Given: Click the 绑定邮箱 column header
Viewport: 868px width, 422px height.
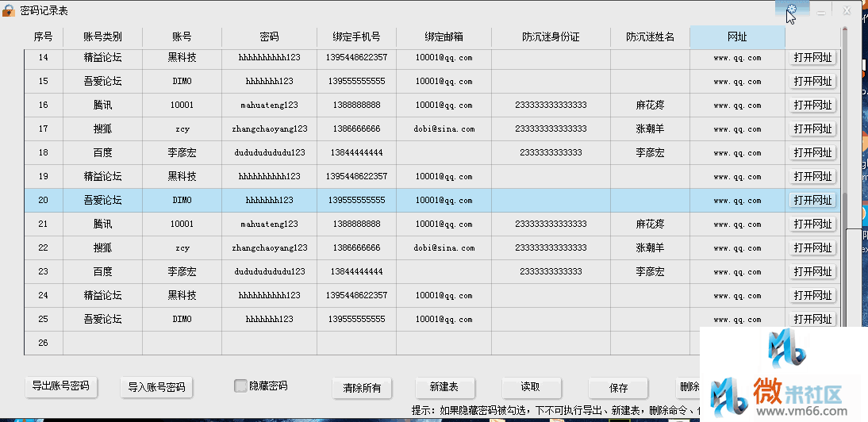Looking at the screenshot, I should (444, 37).
